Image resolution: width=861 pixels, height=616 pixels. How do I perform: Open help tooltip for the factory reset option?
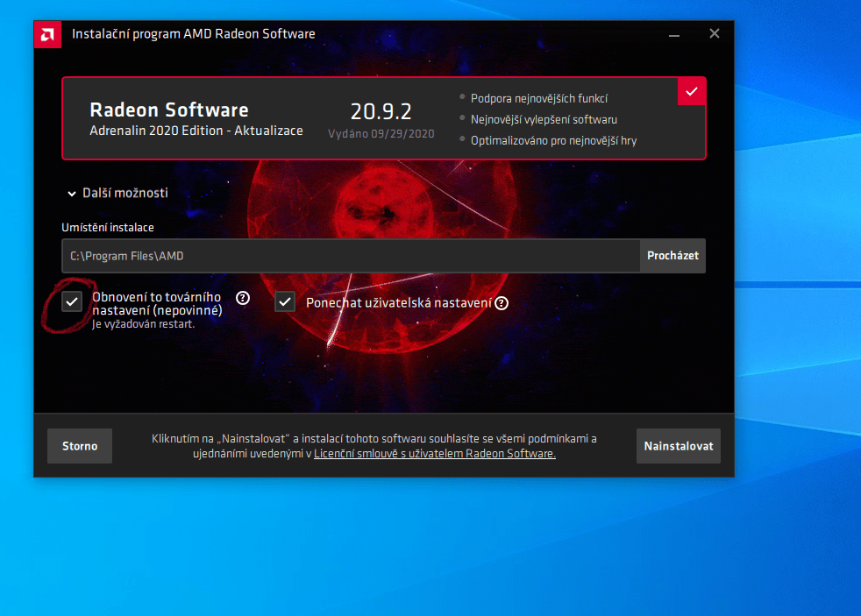tap(242, 298)
